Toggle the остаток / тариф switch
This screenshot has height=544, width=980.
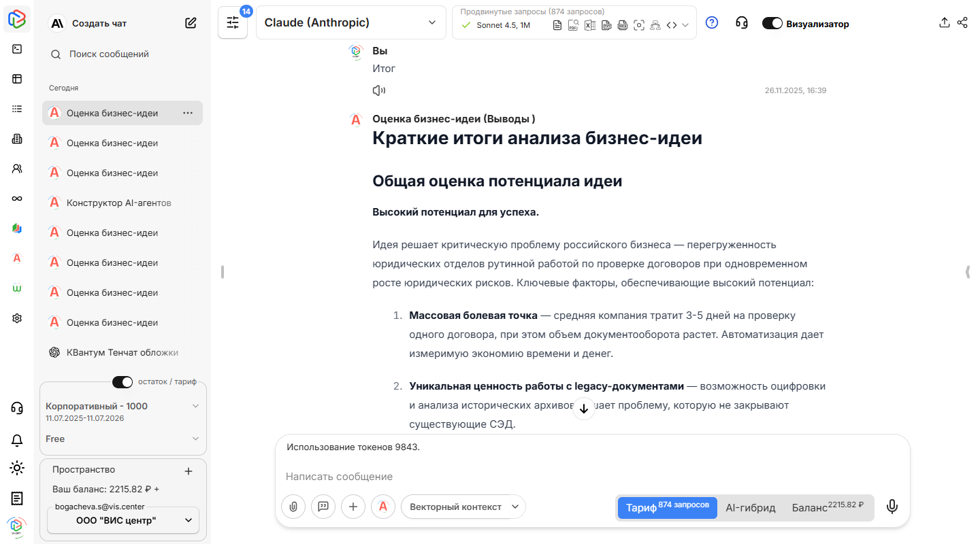pyautogui.click(x=122, y=382)
